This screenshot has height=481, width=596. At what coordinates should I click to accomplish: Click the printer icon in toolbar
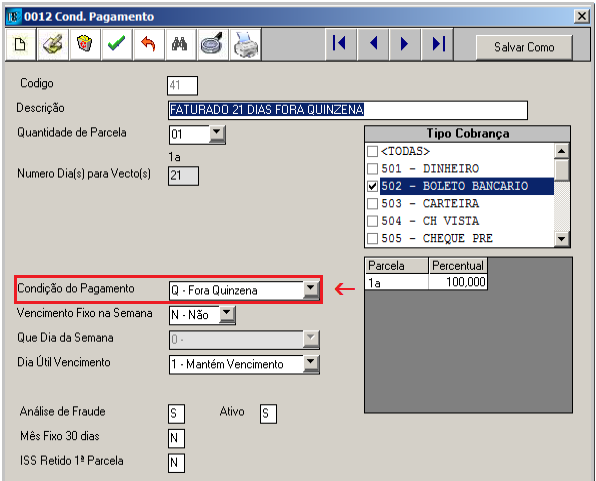(x=245, y=44)
